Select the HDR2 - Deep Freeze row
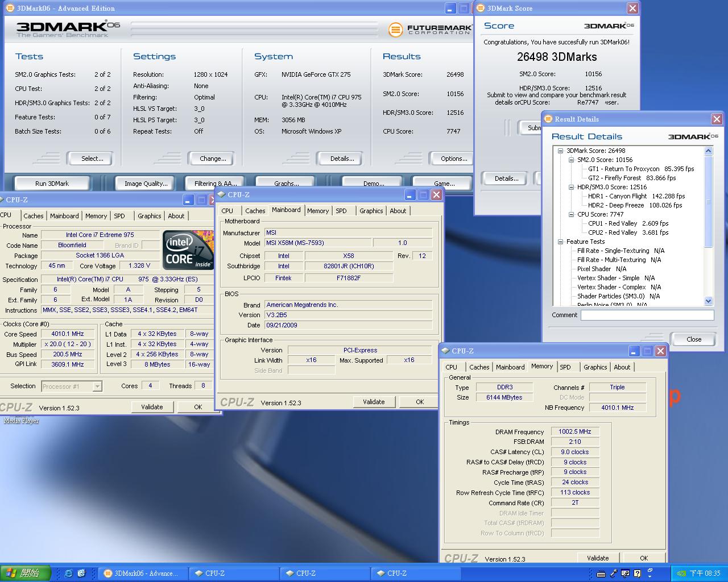The image size is (728, 582). click(x=635, y=205)
